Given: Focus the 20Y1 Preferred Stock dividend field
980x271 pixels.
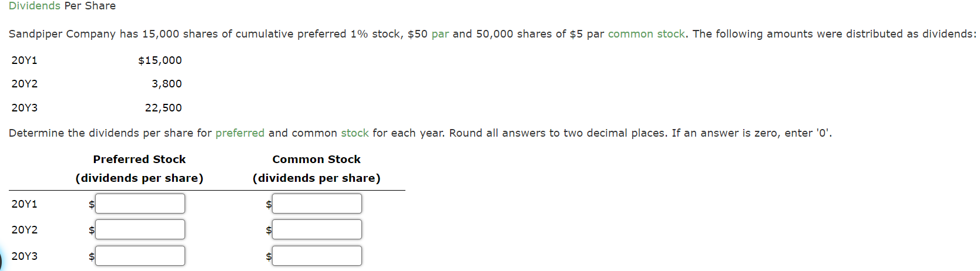Looking at the screenshot, I should click(x=140, y=204).
